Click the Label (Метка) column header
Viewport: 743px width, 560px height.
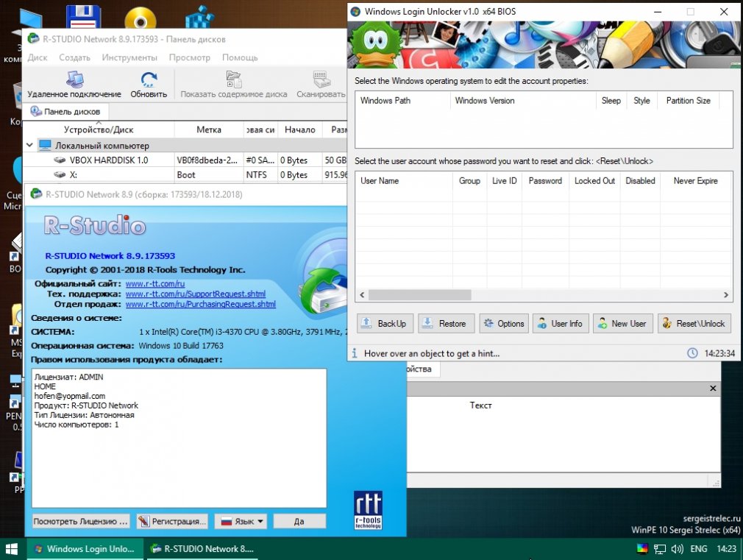pos(209,130)
